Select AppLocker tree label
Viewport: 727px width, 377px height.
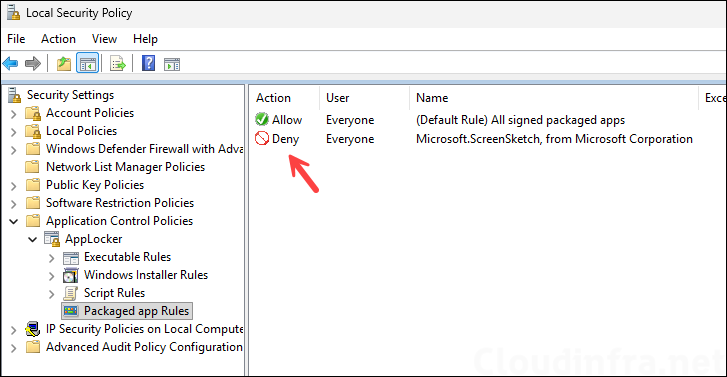[x=94, y=239]
